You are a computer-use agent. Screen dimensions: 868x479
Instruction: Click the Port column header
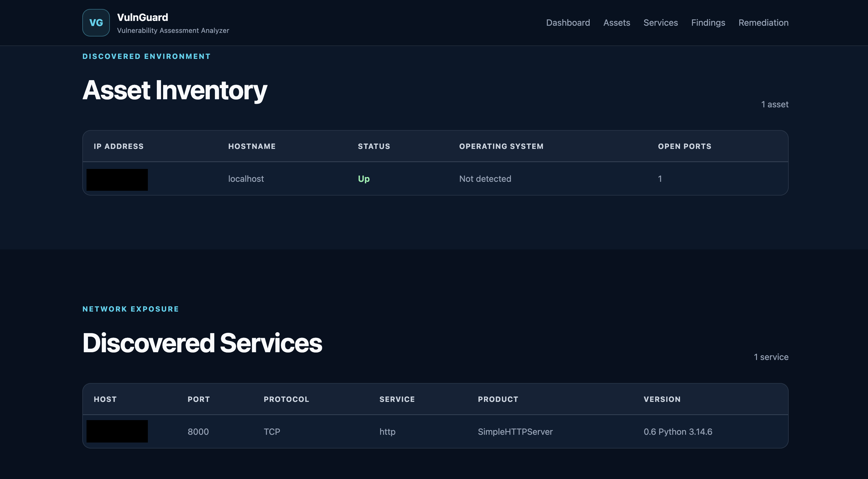(x=198, y=399)
